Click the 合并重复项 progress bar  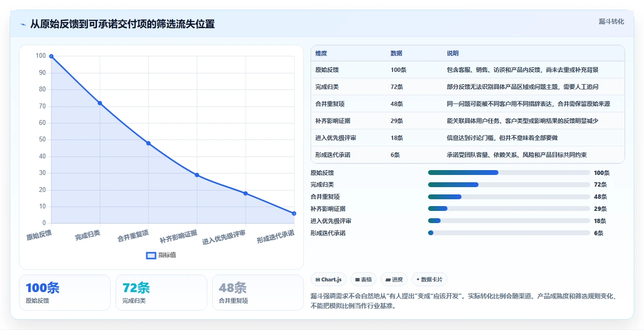(509, 197)
